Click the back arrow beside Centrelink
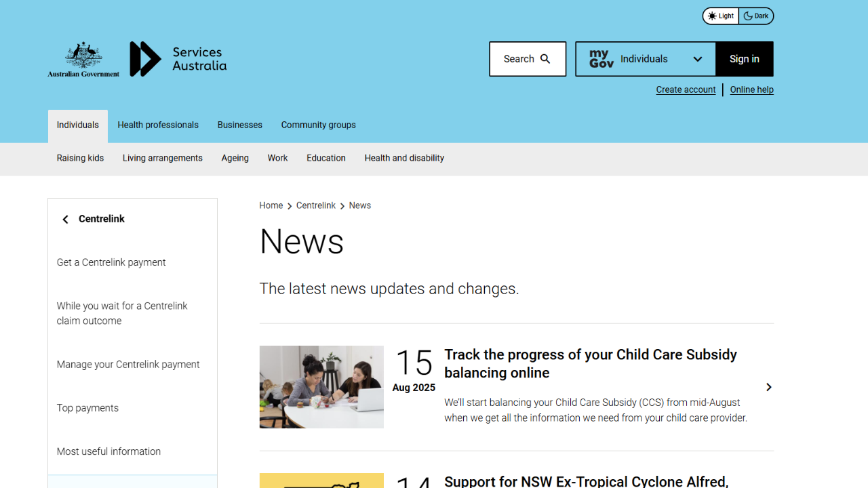This screenshot has height=488, width=868. (66, 219)
